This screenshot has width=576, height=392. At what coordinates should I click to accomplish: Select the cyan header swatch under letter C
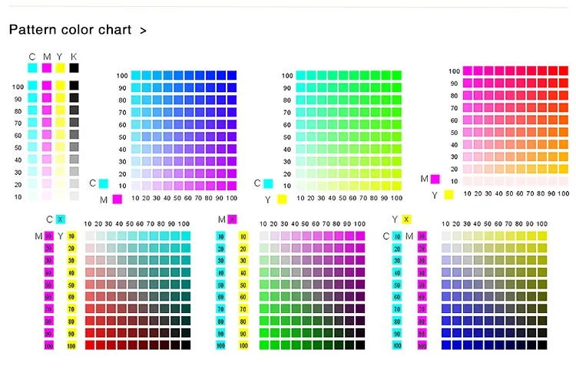(32, 68)
